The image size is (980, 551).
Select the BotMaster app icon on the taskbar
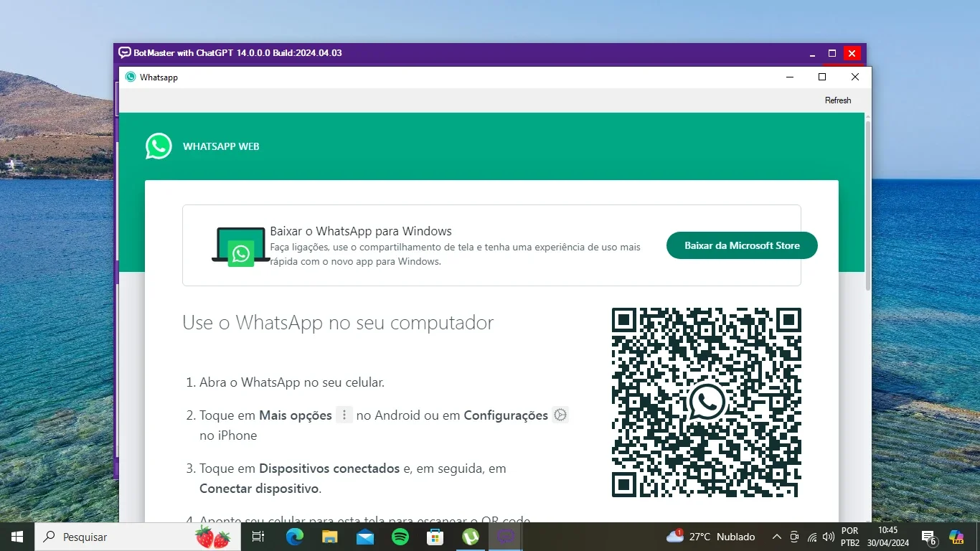pos(506,537)
